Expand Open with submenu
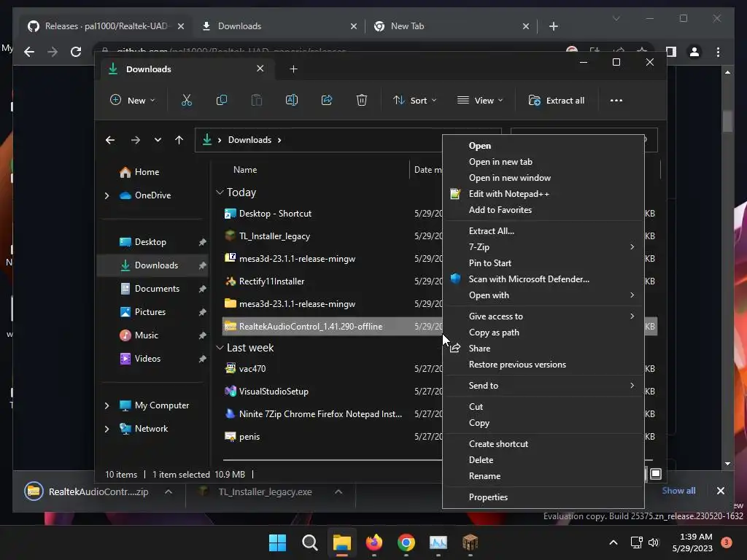Screen dimensions: 747x560 (543, 295)
